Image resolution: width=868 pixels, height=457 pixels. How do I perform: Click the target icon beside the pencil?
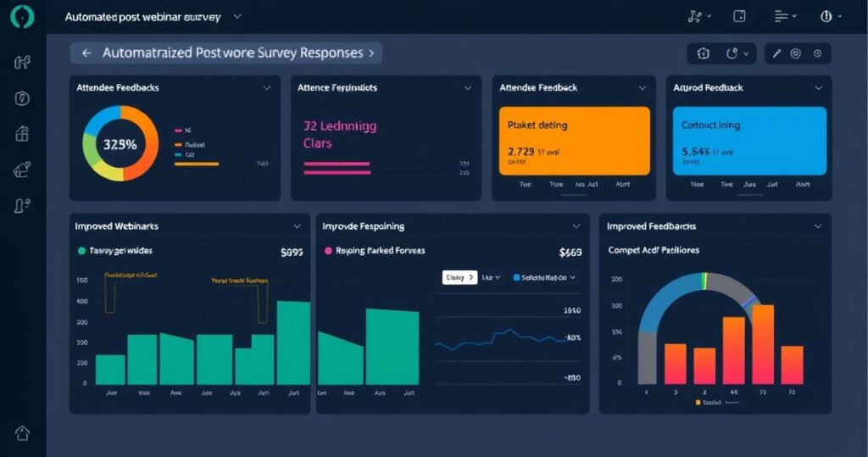pyautogui.click(x=795, y=53)
